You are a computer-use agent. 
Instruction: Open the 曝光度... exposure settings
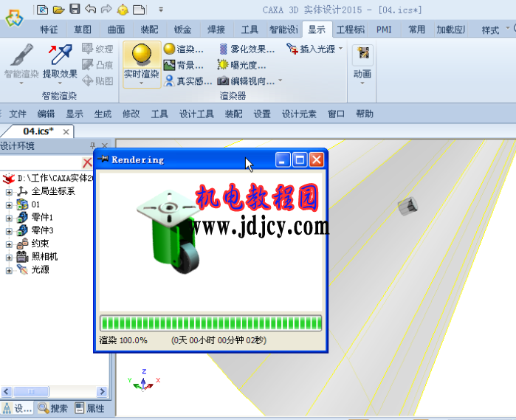[x=241, y=65]
